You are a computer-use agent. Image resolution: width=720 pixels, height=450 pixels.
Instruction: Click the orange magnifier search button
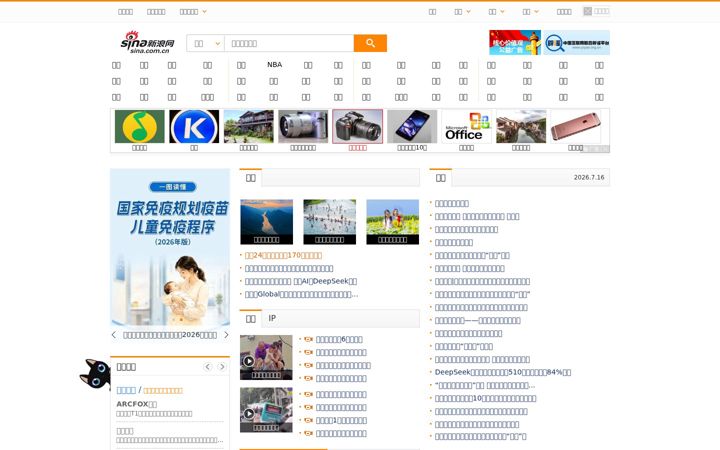pyautogui.click(x=370, y=43)
